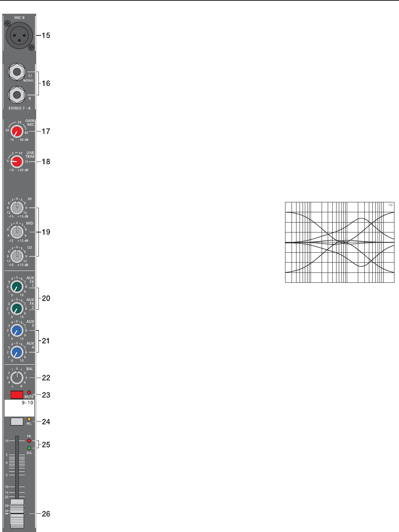This screenshot has width=399, height=532.
Task: Toggle the grey PFL button
Action: 17,421
